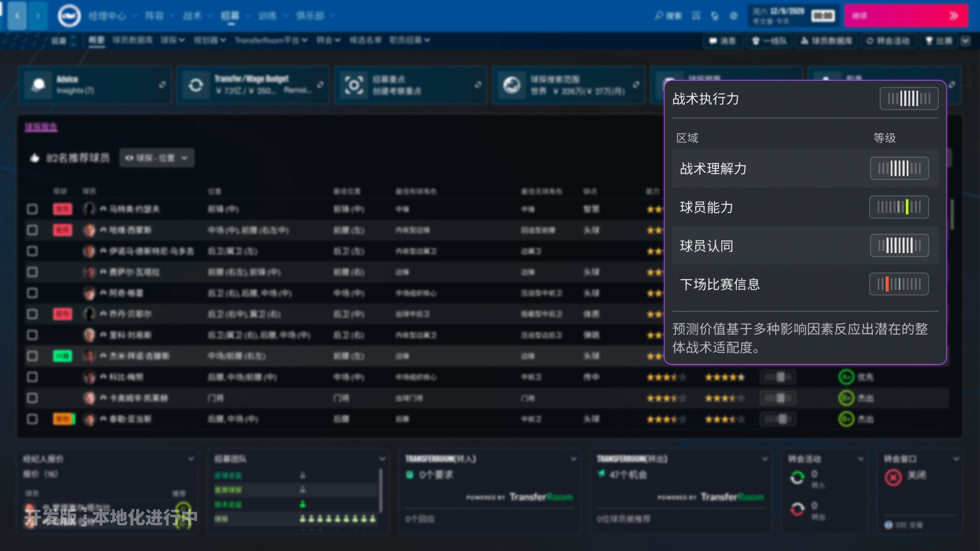Viewport: 980px width, 551px height.
Task: Open the 转会 submenu dropdown
Action: pos(328,40)
